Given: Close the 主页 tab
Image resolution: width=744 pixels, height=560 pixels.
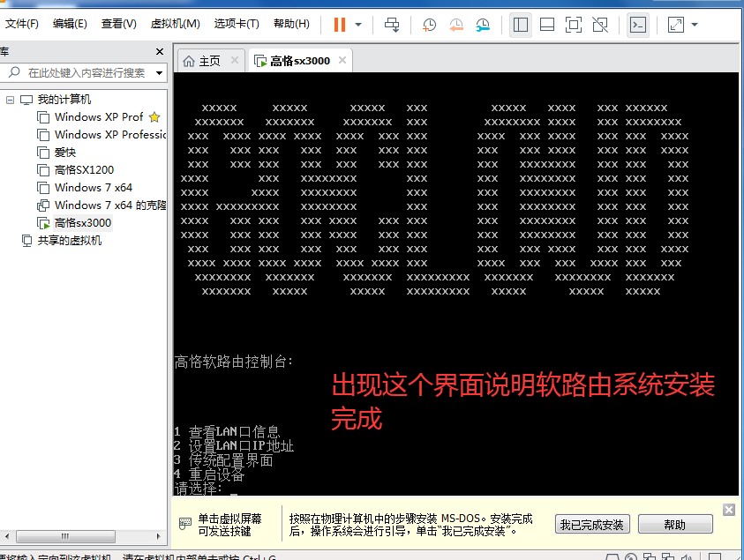Looking at the screenshot, I should (x=235, y=60).
